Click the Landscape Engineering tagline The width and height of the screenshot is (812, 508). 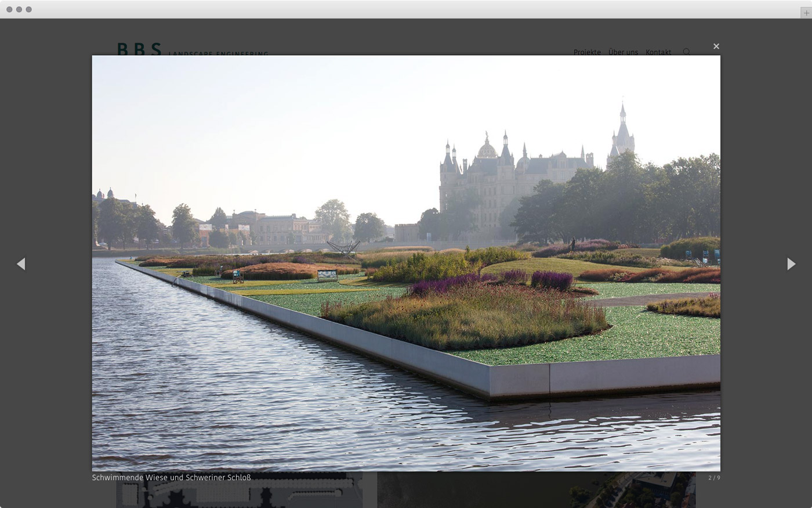[x=218, y=53]
